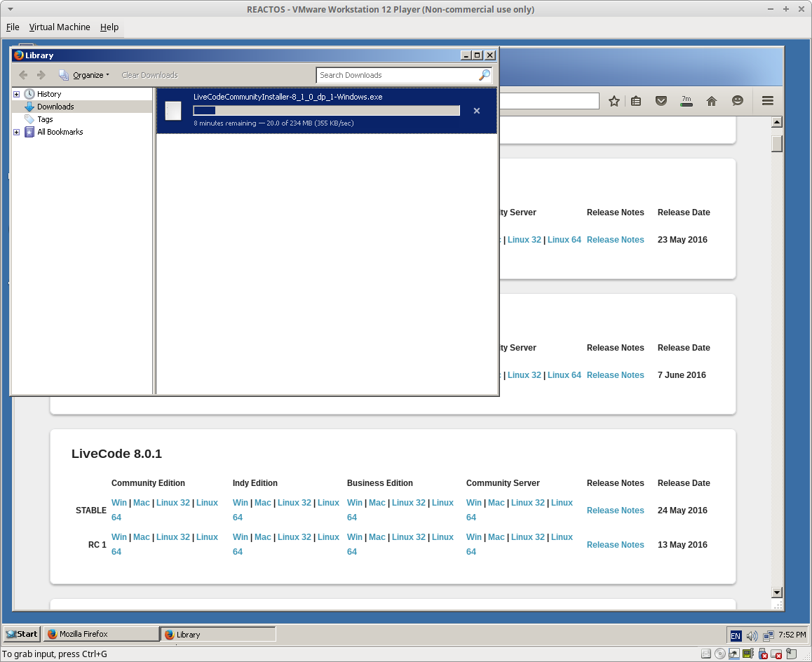
Task: Open the Firefox hamburger menu
Action: click(767, 101)
